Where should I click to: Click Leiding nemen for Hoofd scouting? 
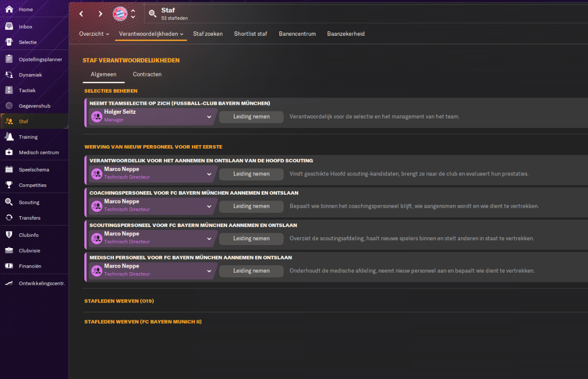tap(251, 174)
